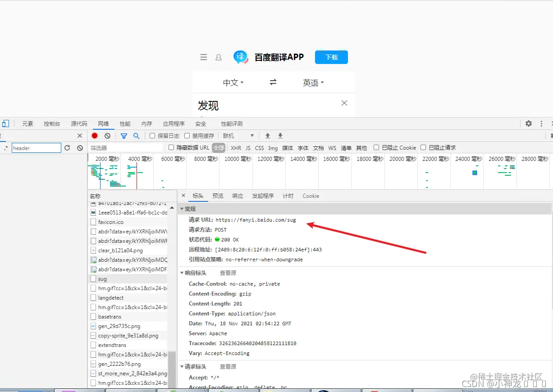Click the import HAR file arrow icon

267,136
